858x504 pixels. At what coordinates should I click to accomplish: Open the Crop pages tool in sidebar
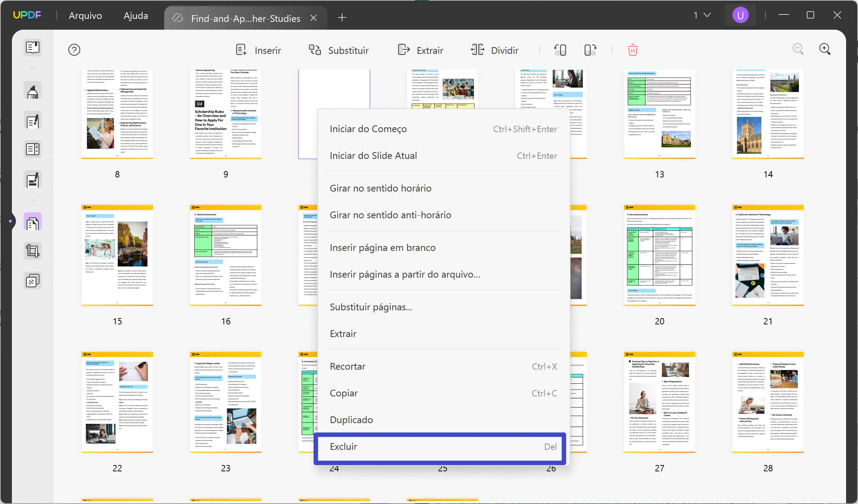pyautogui.click(x=33, y=251)
